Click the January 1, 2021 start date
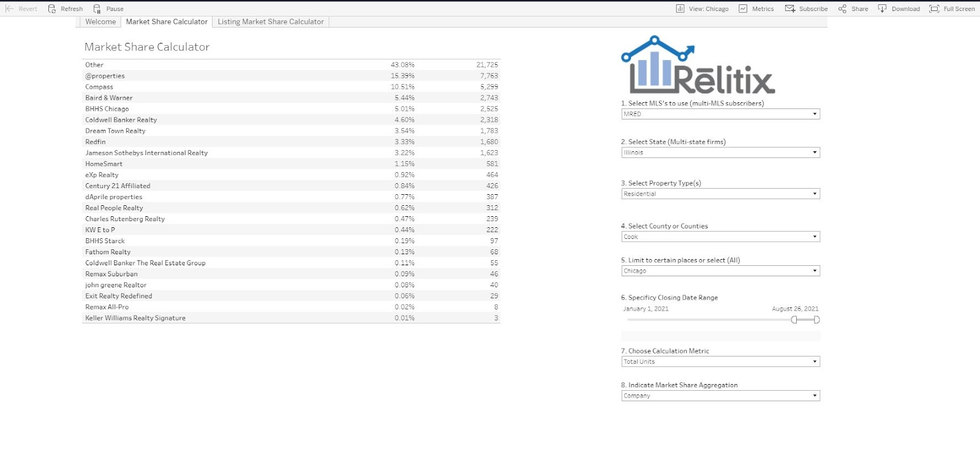 [646, 309]
